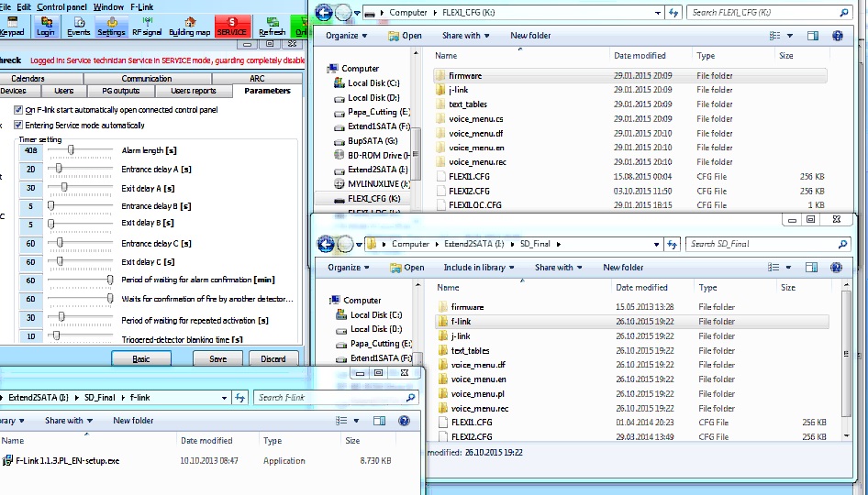
Task: Select F-Link 1.1.3.PL_EN-setup.exe file
Action: (x=67, y=461)
